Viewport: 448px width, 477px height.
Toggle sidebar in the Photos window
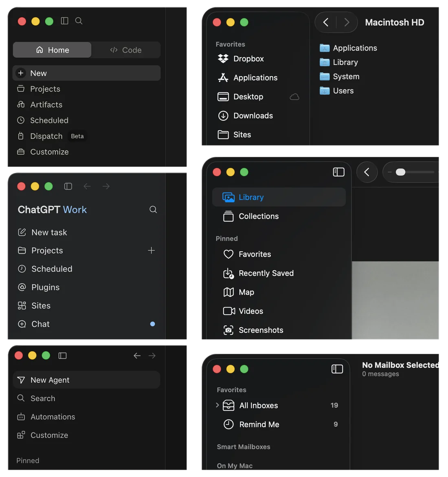click(x=338, y=172)
